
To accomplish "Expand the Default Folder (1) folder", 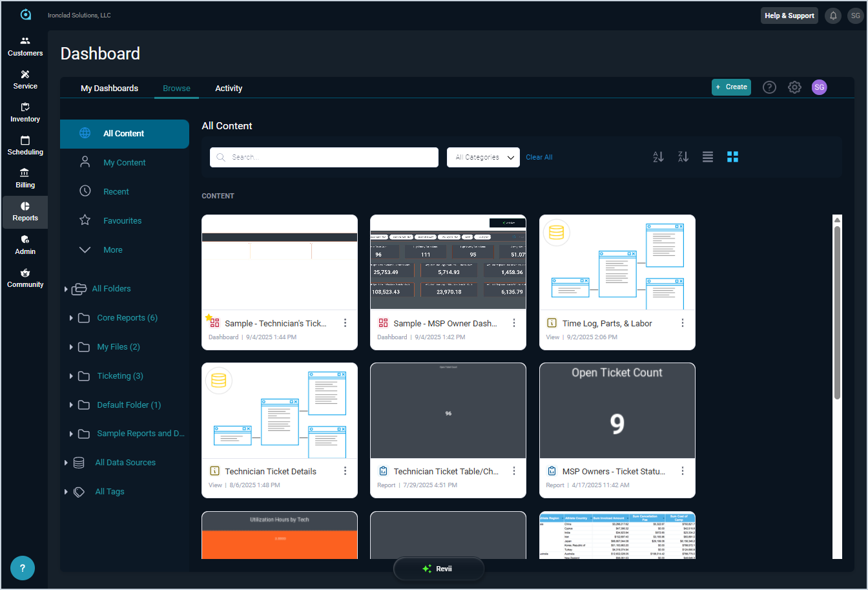I will pos(71,405).
